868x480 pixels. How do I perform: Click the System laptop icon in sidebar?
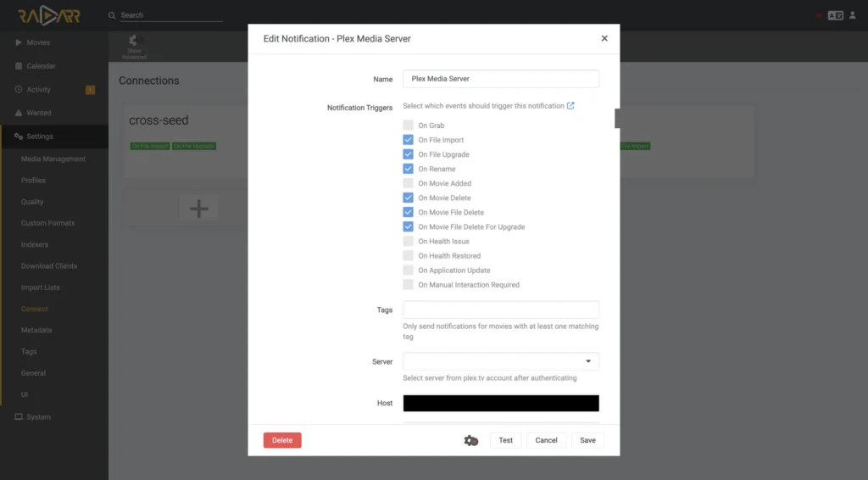coord(19,417)
